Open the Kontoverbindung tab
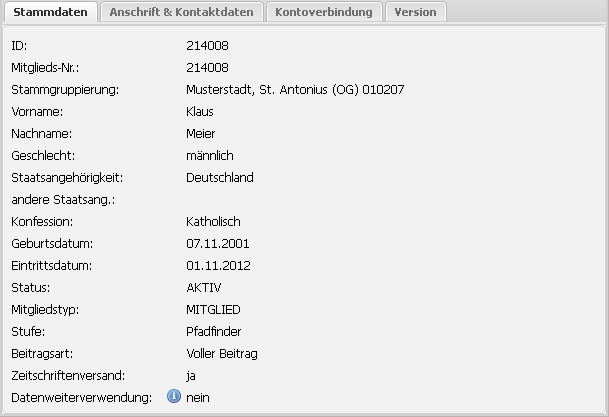The width and height of the screenshot is (609, 417). 325,12
